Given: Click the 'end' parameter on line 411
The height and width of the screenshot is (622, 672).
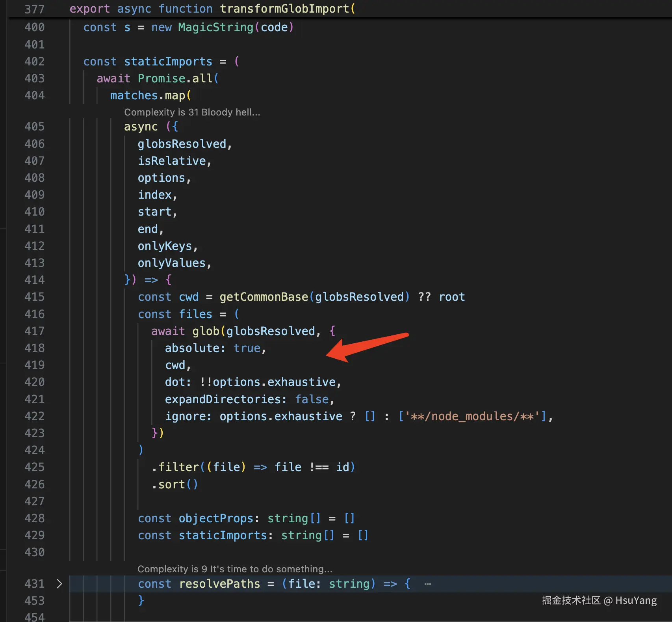Looking at the screenshot, I should point(148,229).
